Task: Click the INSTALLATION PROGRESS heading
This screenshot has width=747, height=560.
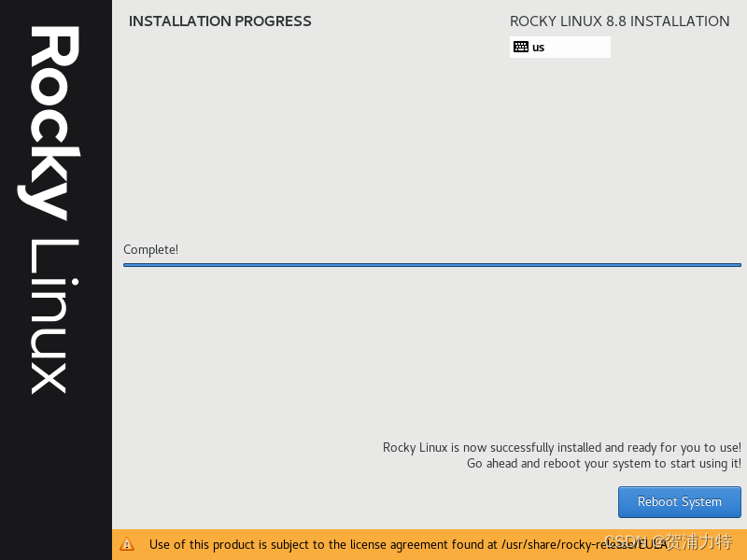Action: (219, 21)
